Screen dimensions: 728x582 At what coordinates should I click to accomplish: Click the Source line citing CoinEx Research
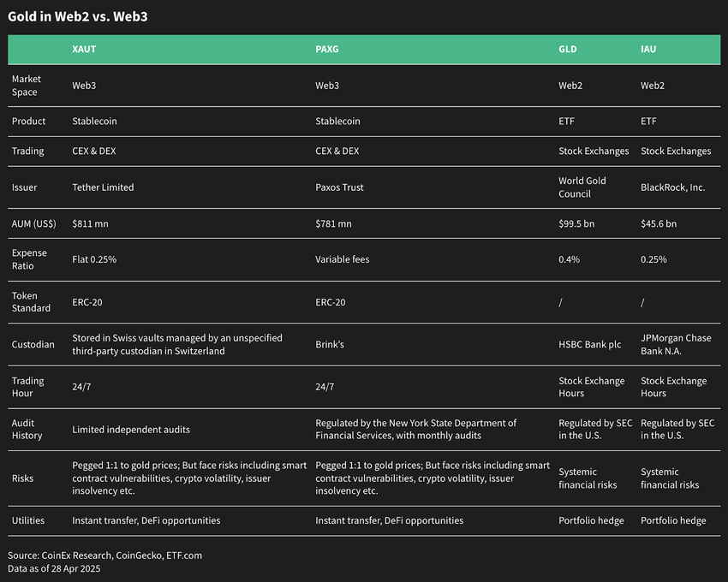pyautogui.click(x=105, y=555)
